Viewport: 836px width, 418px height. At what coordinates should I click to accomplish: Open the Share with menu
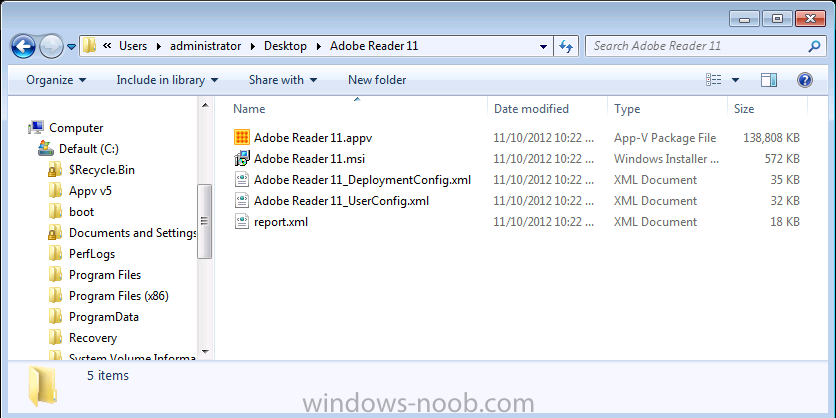tap(283, 80)
